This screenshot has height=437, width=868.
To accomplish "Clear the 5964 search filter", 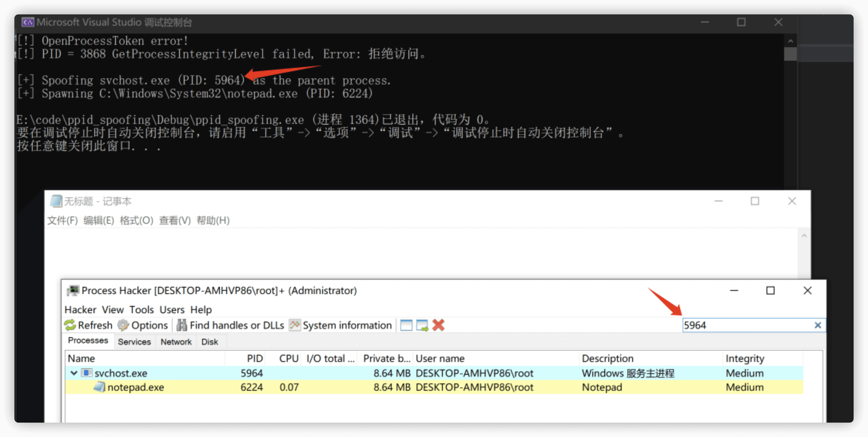I will tap(818, 325).
